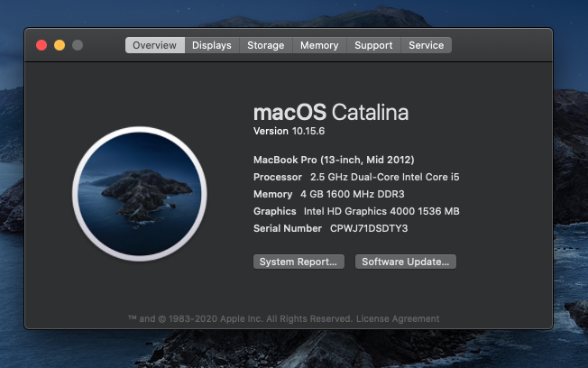Switch to the Displays tab

pos(212,45)
